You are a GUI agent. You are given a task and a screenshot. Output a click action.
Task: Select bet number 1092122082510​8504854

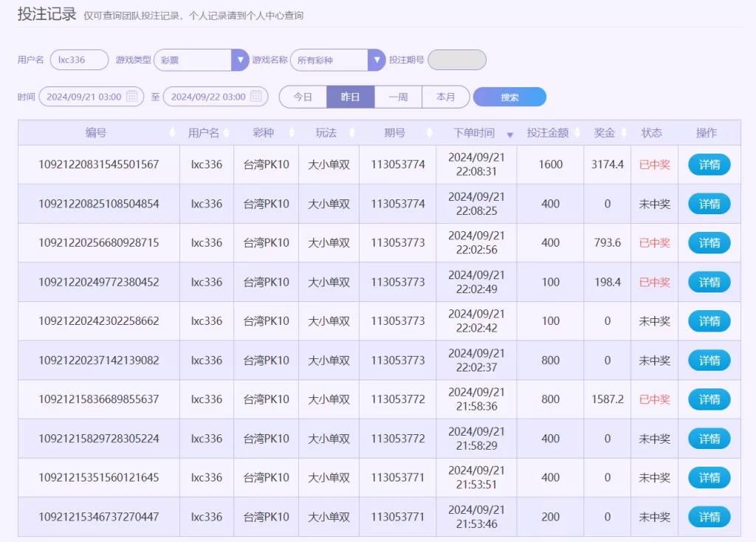(x=99, y=204)
